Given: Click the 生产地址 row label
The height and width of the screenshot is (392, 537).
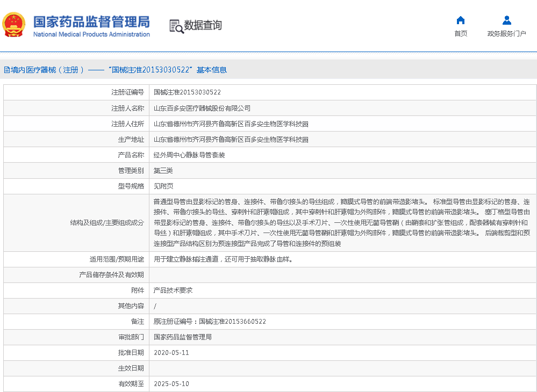Looking at the screenshot, I should [x=131, y=140].
